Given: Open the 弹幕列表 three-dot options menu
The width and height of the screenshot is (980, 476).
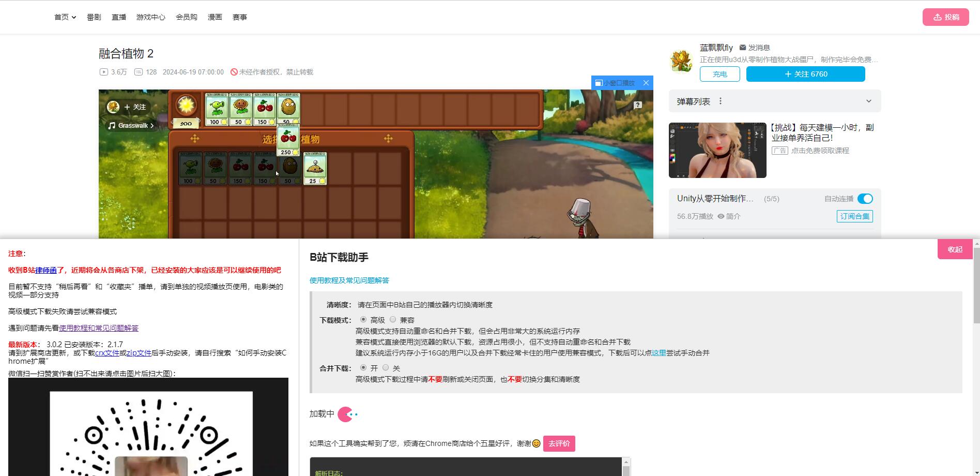Looking at the screenshot, I should click(x=721, y=101).
